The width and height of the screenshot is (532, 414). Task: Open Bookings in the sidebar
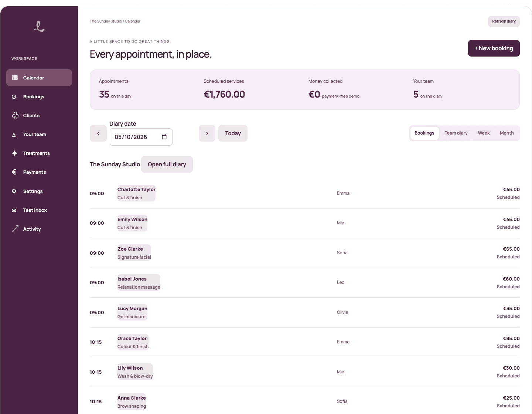pos(39,97)
